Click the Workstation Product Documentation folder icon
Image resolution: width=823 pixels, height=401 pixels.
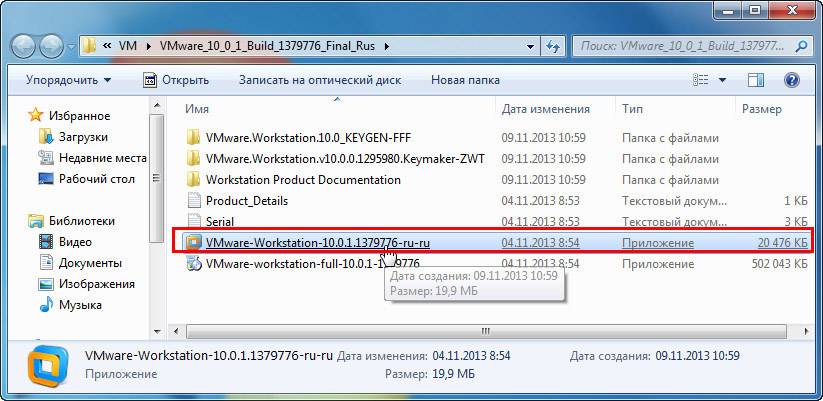tap(194, 180)
